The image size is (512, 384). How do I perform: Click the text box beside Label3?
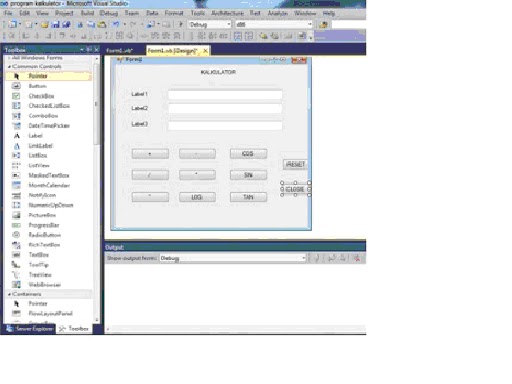[225, 125]
